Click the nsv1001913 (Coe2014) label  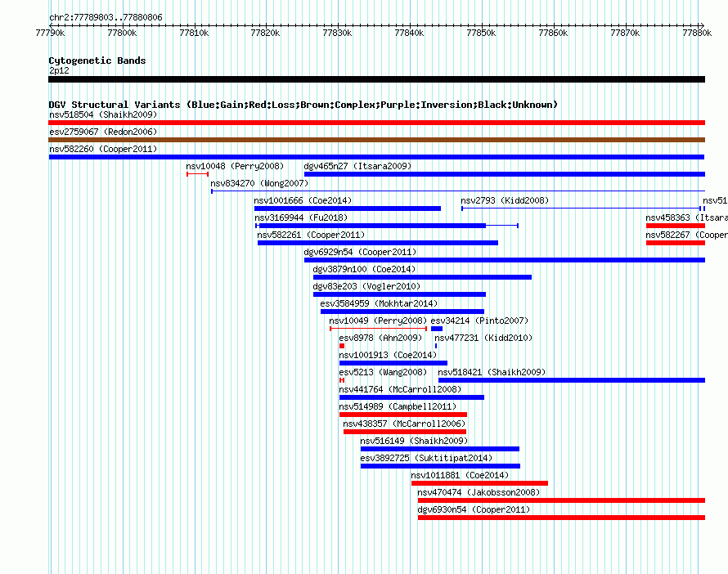pos(388,355)
